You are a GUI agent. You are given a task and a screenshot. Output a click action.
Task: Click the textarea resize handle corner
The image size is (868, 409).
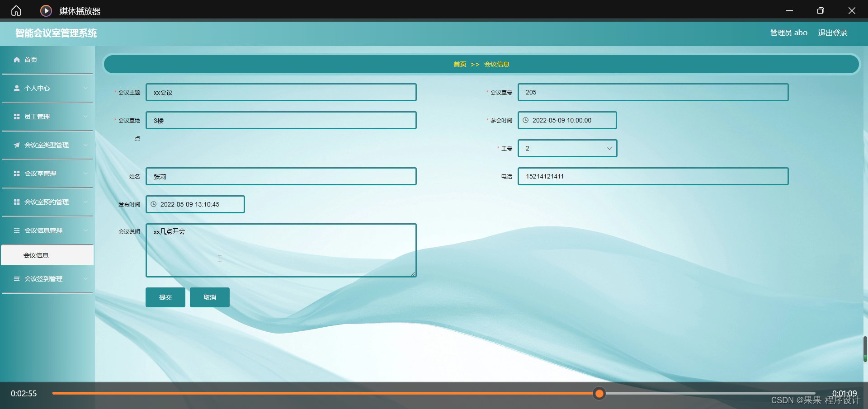[x=413, y=274]
